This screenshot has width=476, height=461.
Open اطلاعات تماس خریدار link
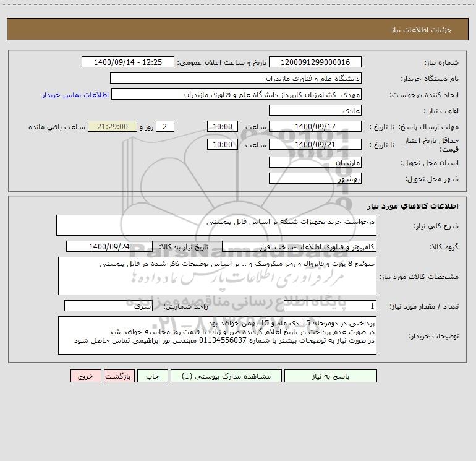(x=75, y=95)
